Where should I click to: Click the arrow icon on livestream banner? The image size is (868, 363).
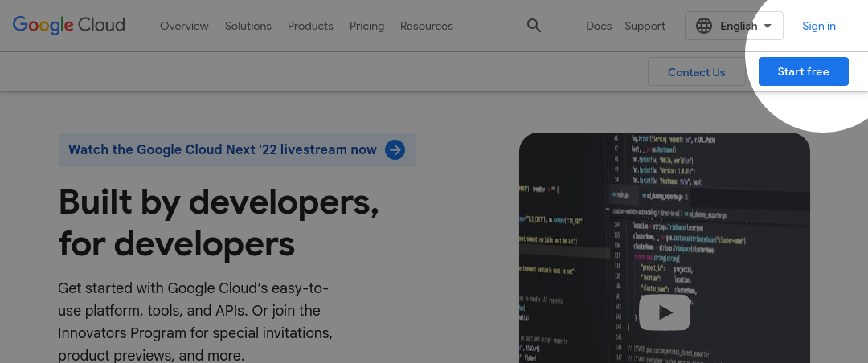point(395,149)
